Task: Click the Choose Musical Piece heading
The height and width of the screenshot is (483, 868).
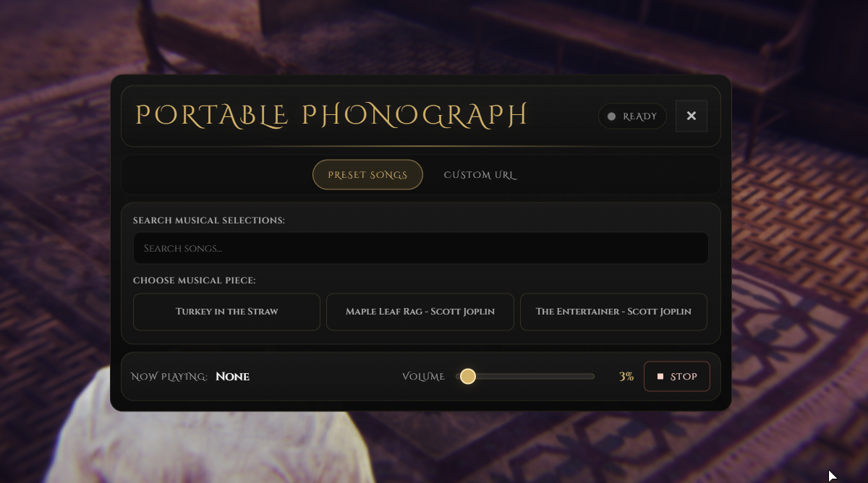Action: pyautogui.click(x=195, y=280)
